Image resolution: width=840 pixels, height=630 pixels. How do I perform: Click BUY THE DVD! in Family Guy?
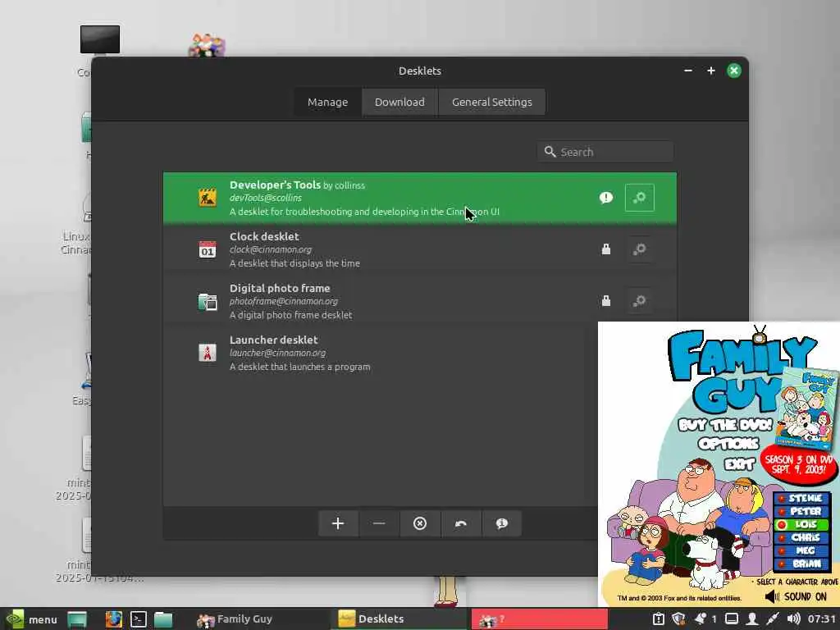tap(725, 426)
